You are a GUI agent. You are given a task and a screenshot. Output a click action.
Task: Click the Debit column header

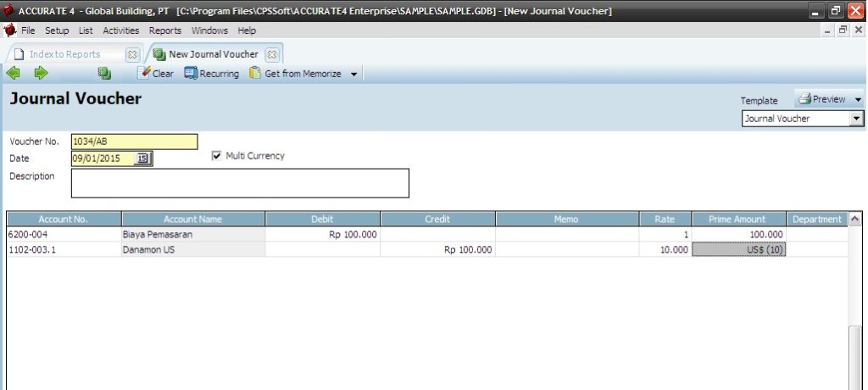(323, 219)
